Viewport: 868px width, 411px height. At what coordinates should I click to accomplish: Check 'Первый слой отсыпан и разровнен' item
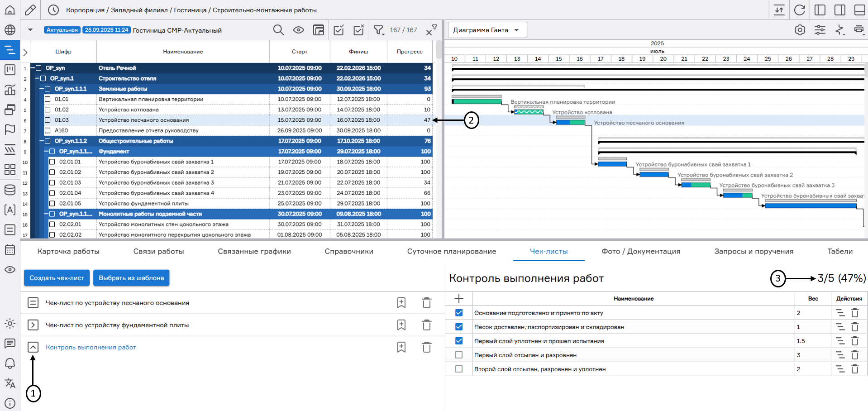tap(459, 355)
